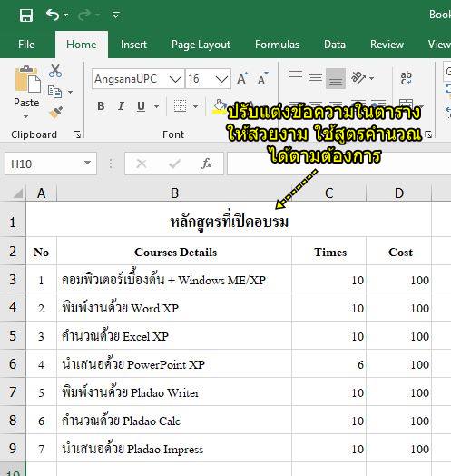The height and width of the screenshot is (476, 451).
Task: Save the workbook with the floppy icon
Action: tap(26, 15)
